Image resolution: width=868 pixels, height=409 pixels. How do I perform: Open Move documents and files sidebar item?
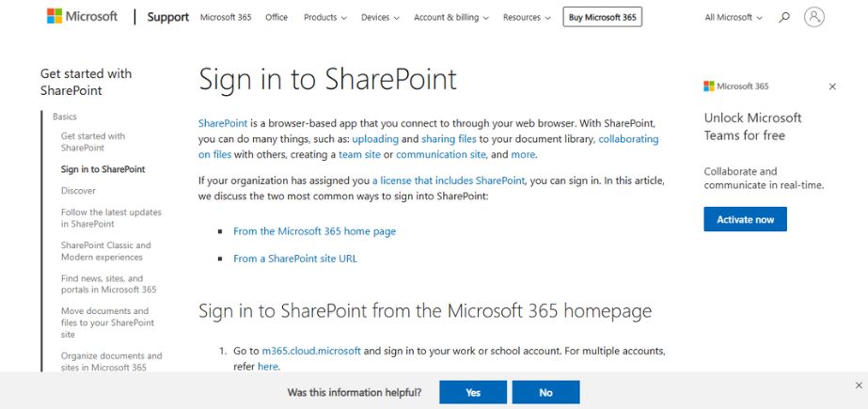(x=107, y=322)
